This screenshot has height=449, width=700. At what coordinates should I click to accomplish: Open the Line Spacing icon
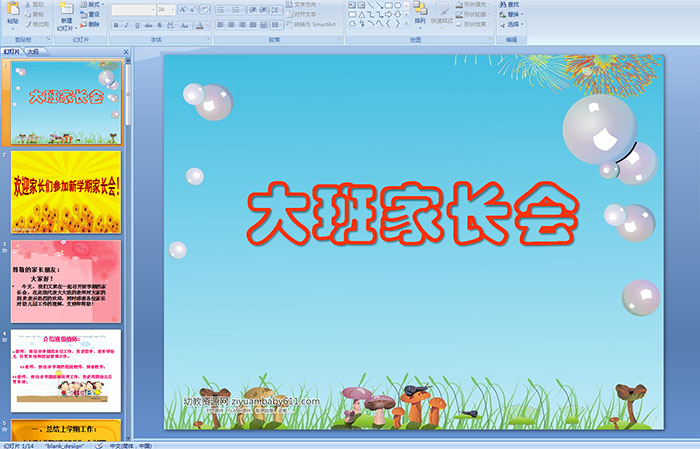276,9
